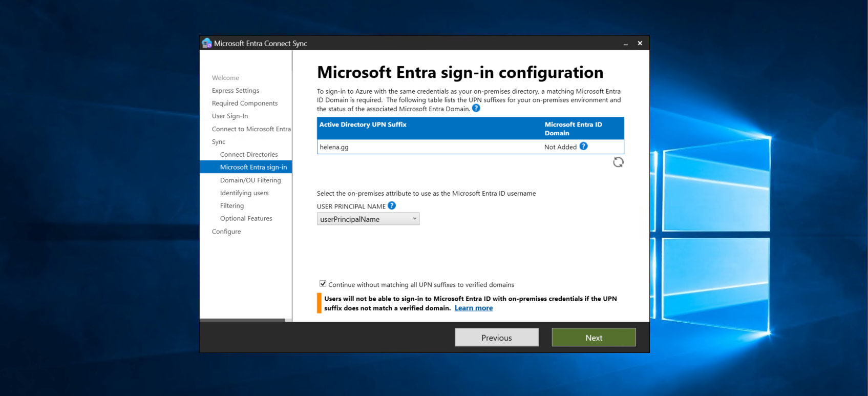This screenshot has height=396, width=868.
Task: Click help icon next to Not Added status
Action: [x=583, y=147]
